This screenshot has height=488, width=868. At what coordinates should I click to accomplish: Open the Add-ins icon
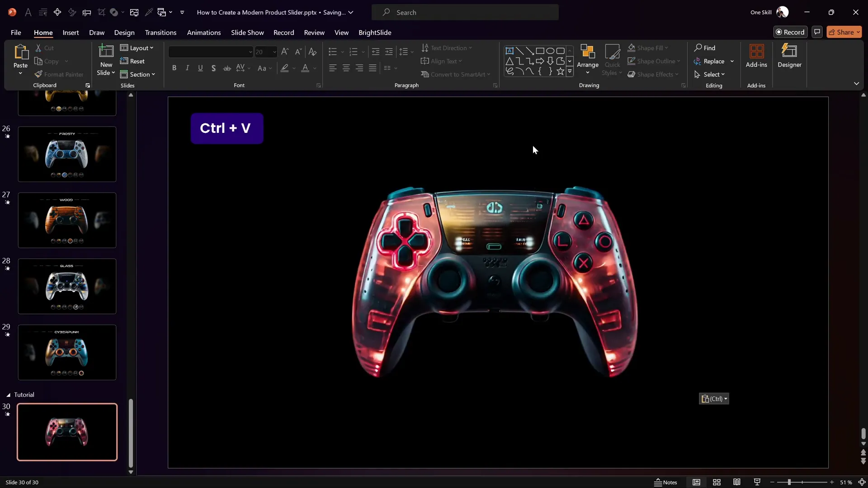(756, 56)
